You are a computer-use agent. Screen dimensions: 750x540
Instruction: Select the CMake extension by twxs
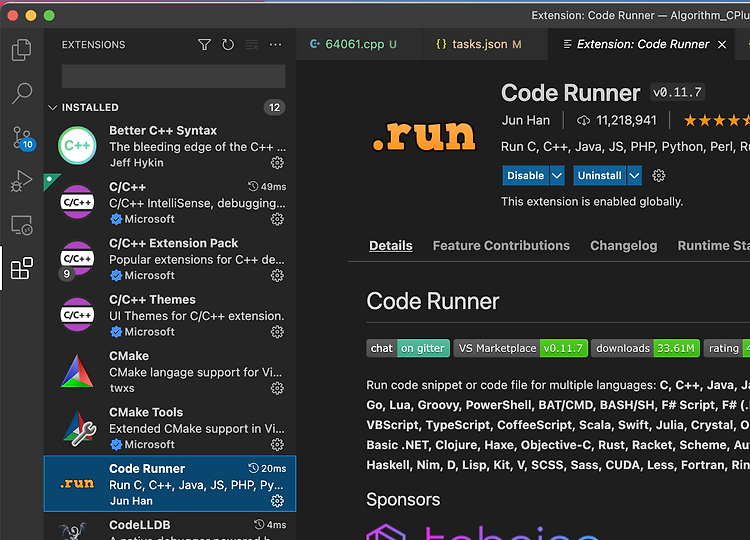pos(170,372)
